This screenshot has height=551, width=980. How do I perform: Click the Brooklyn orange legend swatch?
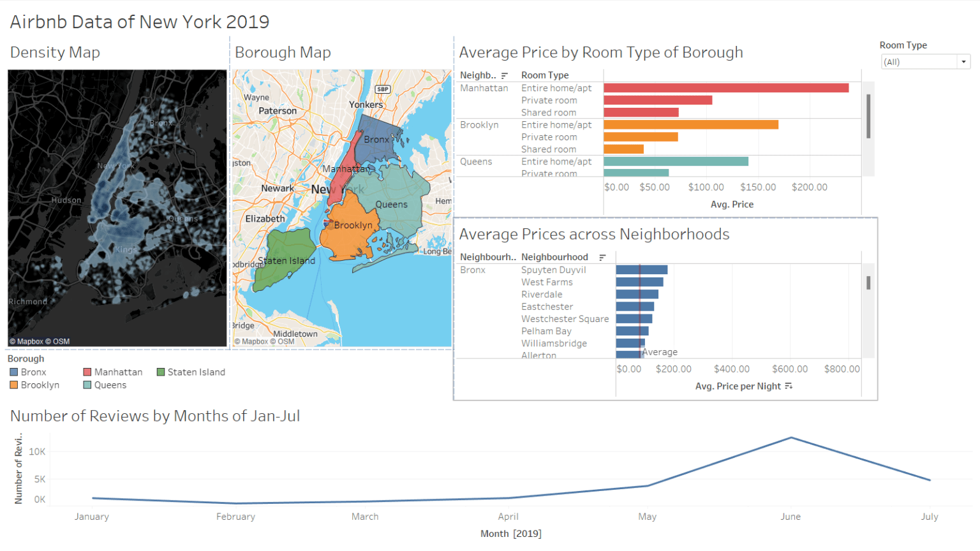click(x=13, y=385)
